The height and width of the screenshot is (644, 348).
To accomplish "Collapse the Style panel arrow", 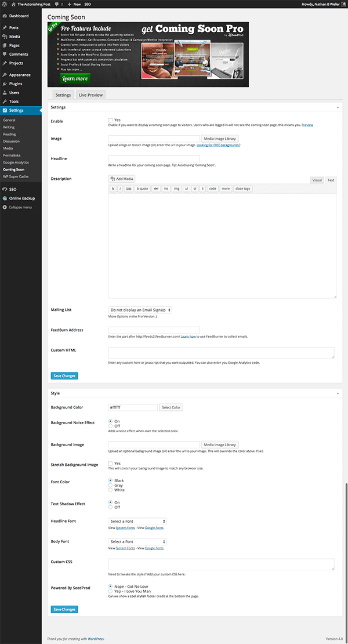I will tap(338, 393).
